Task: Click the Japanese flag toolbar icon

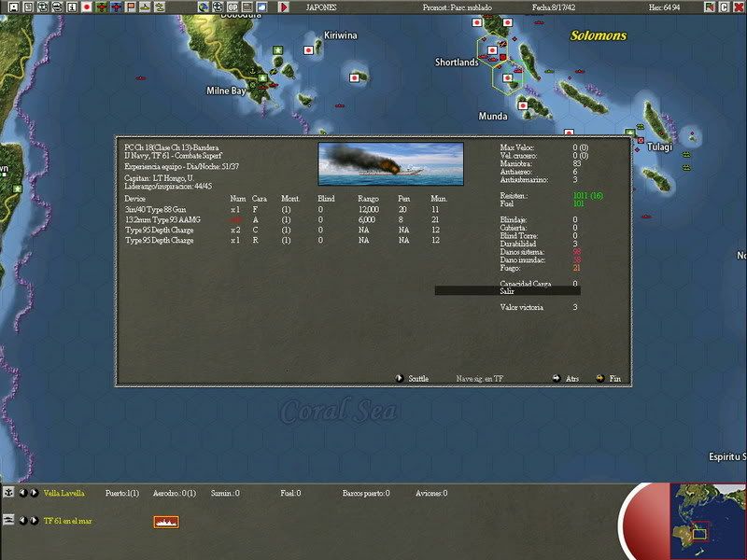Action: tap(87, 7)
